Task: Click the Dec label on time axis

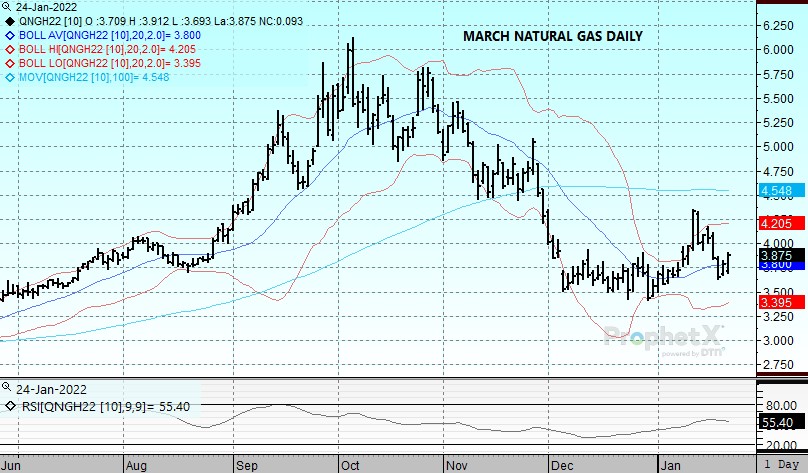Action: (x=561, y=465)
